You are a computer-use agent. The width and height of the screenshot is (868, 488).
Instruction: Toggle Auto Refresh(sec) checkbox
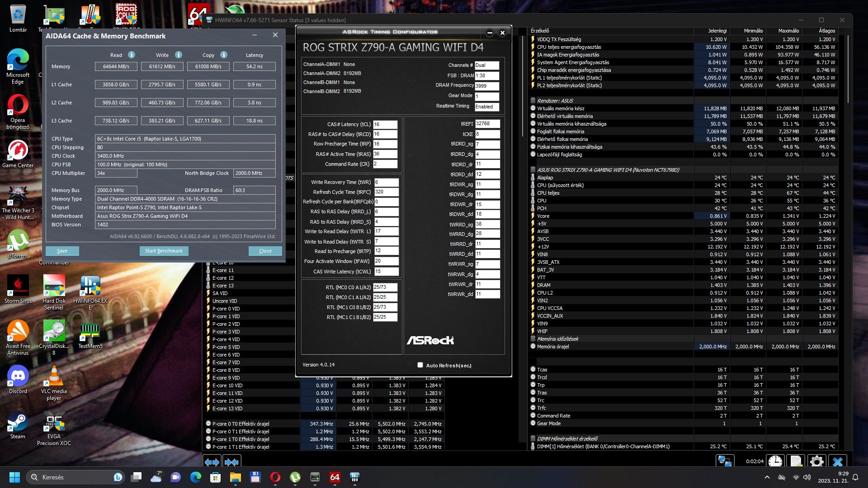[420, 365]
